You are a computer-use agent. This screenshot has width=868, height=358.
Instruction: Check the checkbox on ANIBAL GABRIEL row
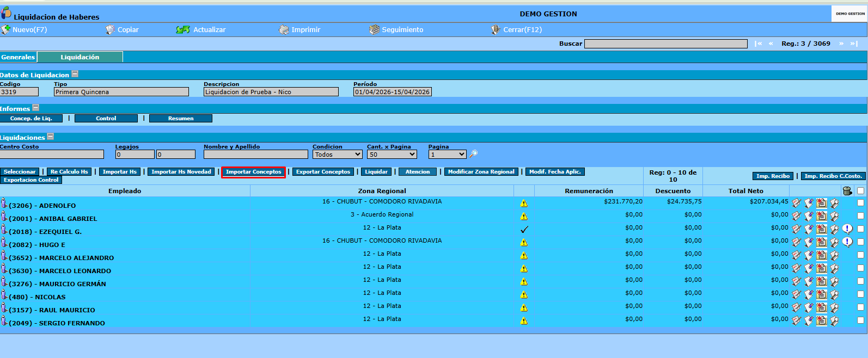click(860, 215)
